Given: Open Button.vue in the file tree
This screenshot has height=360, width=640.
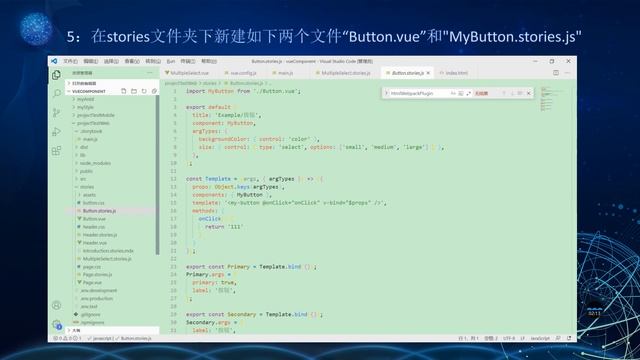Looking at the screenshot, I should pyautogui.click(x=94, y=219).
